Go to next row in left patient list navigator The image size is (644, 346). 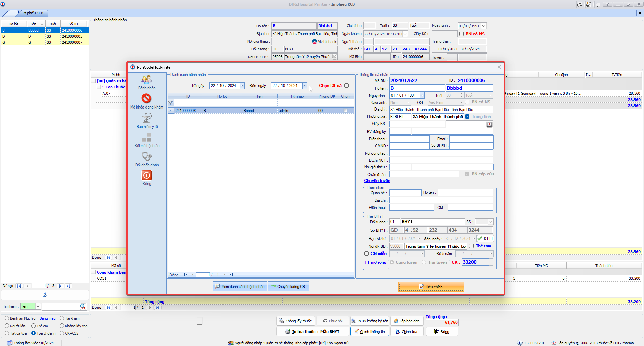[x=60, y=286]
